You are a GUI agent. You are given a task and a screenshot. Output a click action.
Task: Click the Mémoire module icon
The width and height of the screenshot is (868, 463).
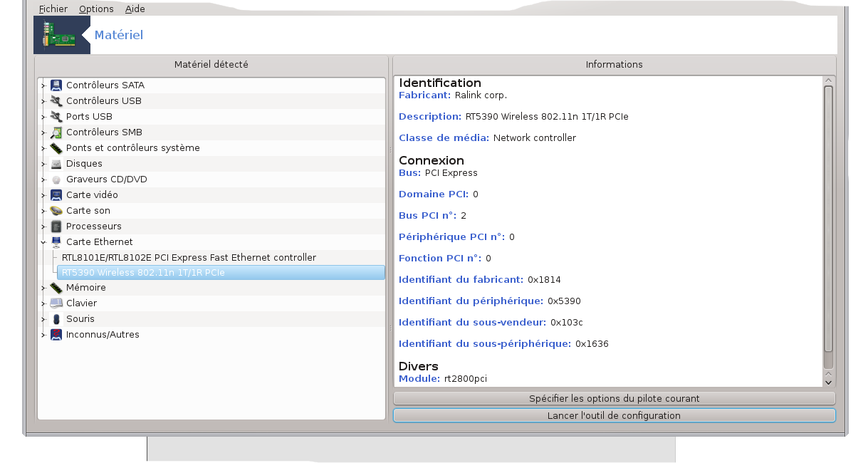[56, 288]
